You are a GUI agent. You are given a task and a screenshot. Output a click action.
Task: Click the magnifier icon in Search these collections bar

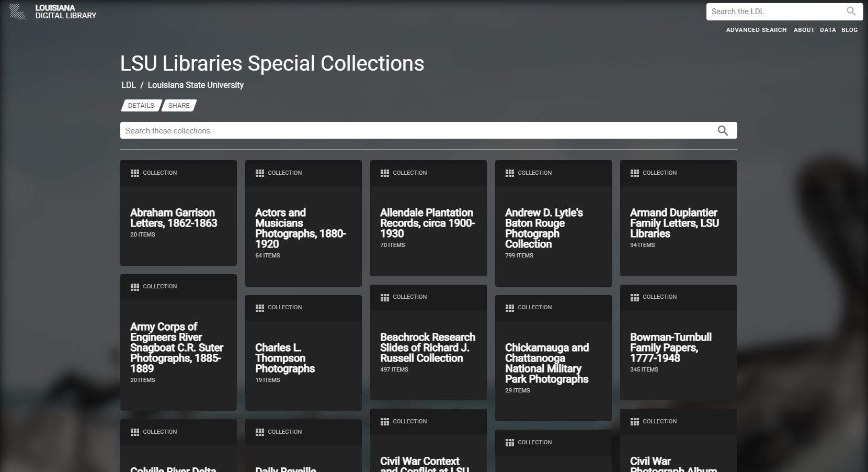723,130
